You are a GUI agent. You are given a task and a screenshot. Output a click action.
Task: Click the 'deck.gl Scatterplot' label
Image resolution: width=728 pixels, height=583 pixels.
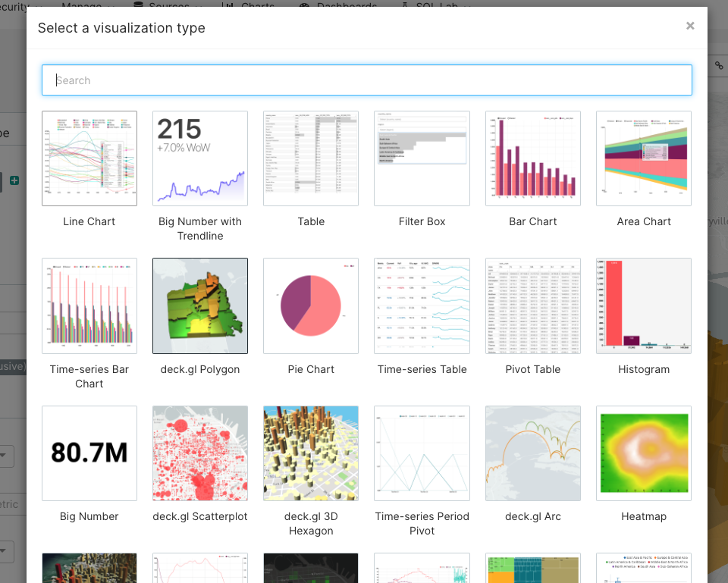[200, 516]
